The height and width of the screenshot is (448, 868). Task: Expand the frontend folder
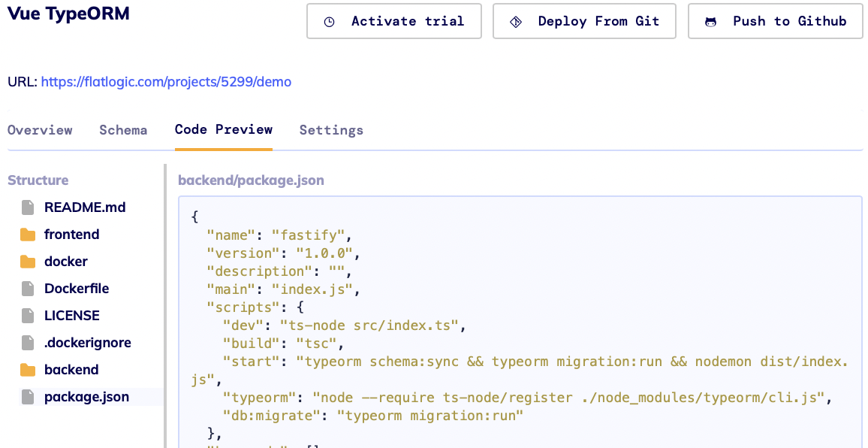point(72,235)
